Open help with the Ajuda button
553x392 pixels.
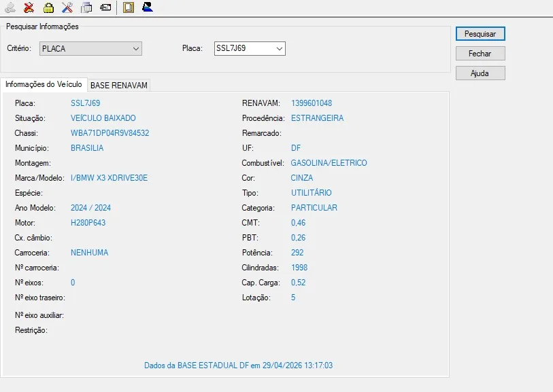[x=480, y=73]
